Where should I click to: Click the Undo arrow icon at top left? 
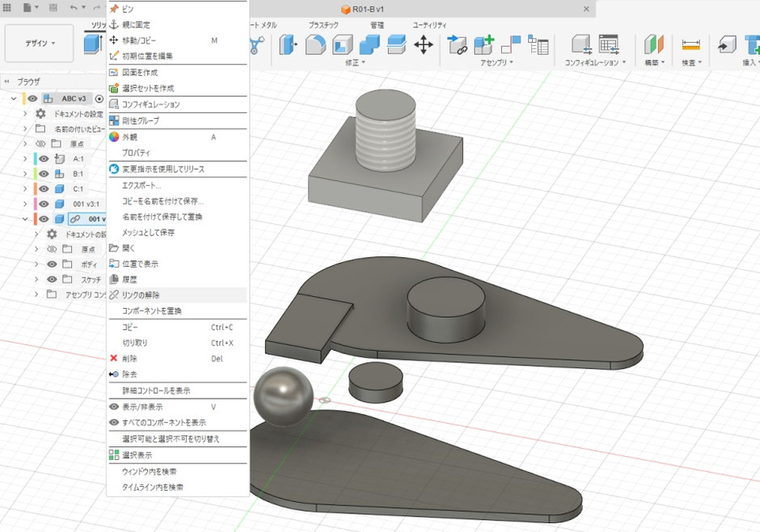tap(74, 7)
